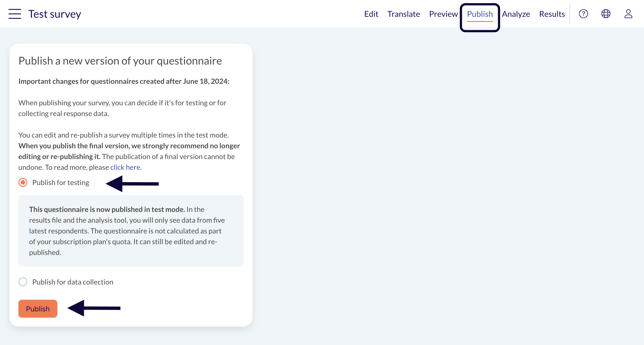Open the hamburger navigation menu
The image size is (644, 345).
point(15,14)
